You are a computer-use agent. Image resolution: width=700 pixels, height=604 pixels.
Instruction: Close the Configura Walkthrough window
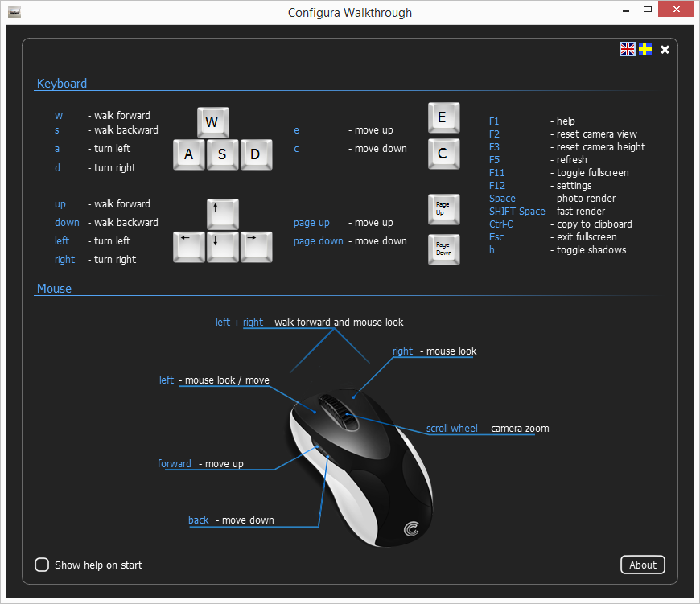point(677,9)
